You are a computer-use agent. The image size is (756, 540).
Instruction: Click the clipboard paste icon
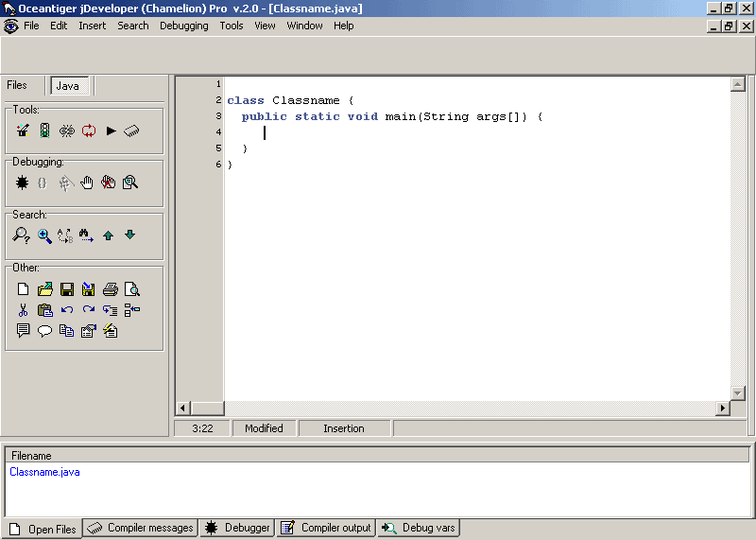pyautogui.click(x=45, y=310)
